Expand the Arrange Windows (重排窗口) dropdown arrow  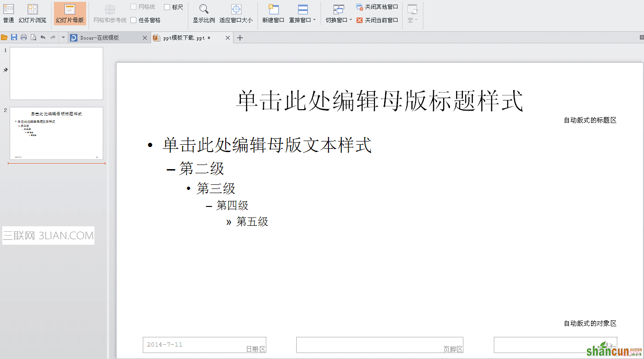click(315, 20)
